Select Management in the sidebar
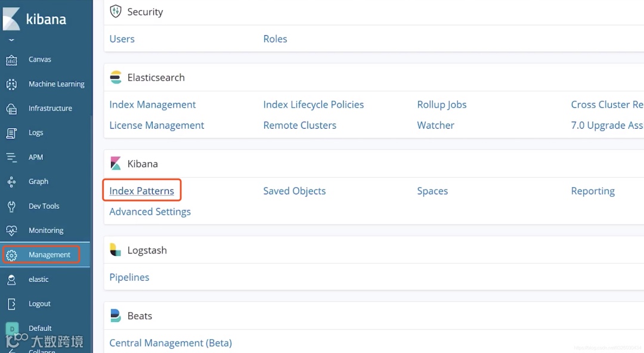Screen dimensions: 644x353 [x=49, y=255]
